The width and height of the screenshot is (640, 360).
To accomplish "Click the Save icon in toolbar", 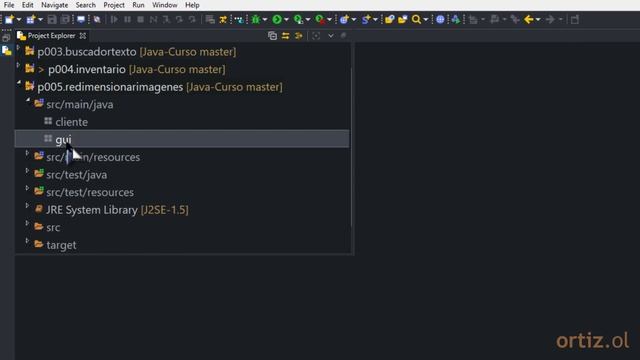I will (52, 19).
